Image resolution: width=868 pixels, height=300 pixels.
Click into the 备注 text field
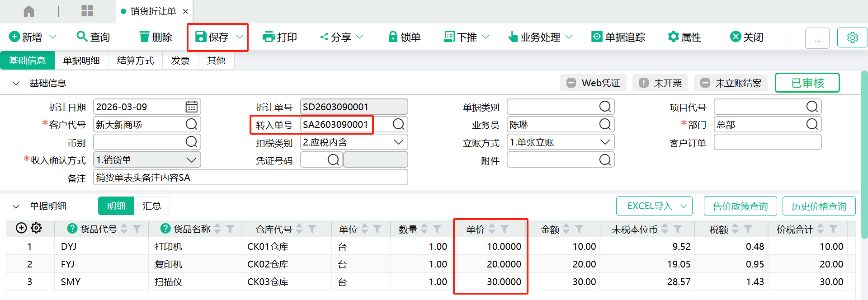point(250,178)
